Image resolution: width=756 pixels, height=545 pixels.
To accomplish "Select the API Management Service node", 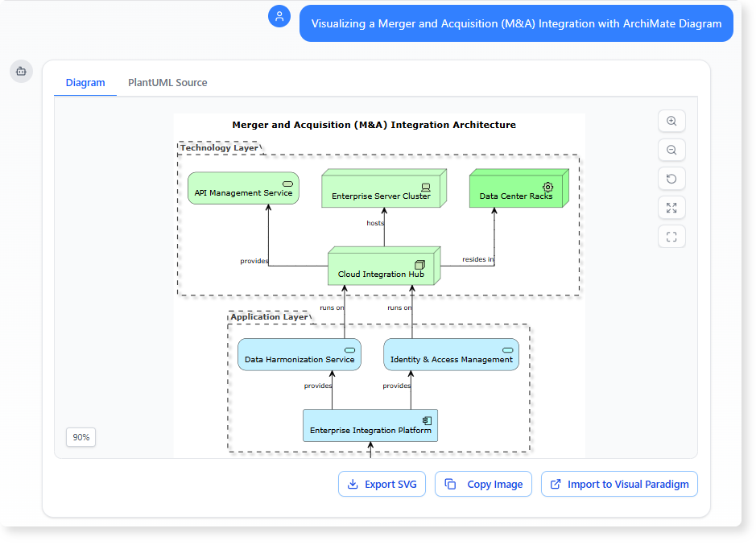I will pyautogui.click(x=242, y=188).
